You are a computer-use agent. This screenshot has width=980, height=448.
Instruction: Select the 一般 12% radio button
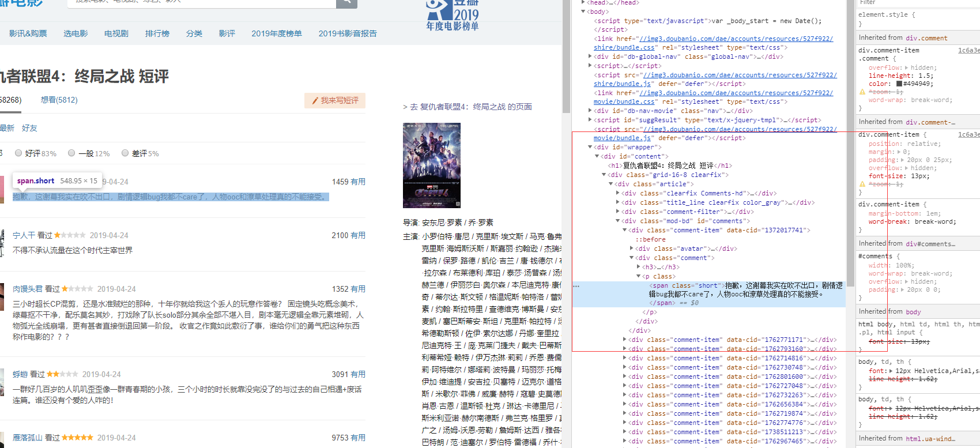coord(71,153)
